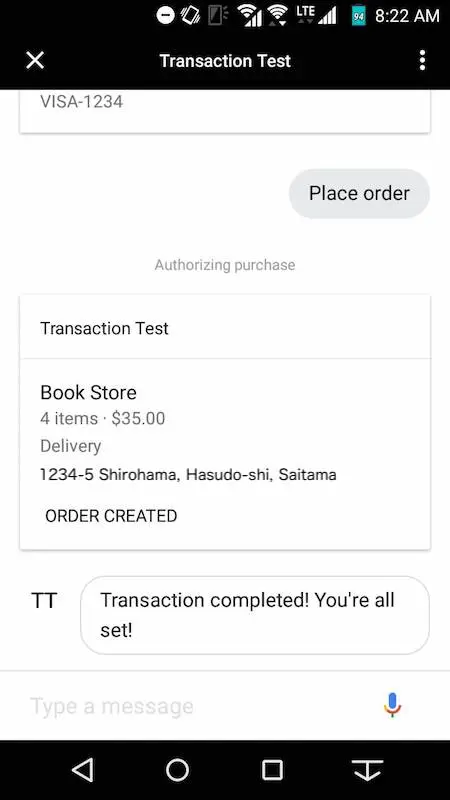
Task: Tap the do-not-disturb status icon
Action: 165,15
